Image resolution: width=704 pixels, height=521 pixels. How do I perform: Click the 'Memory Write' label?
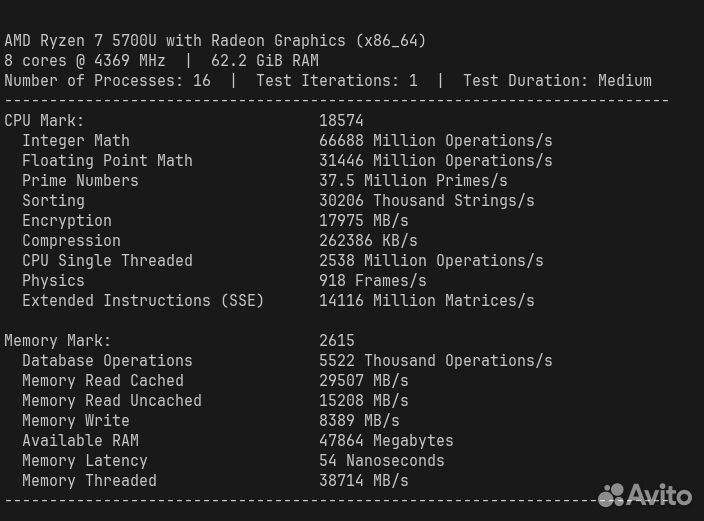click(76, 420)
